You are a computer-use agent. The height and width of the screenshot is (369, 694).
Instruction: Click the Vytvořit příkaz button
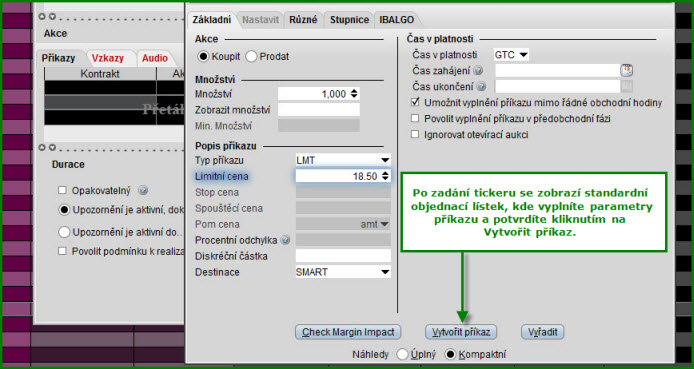[461, 332]
